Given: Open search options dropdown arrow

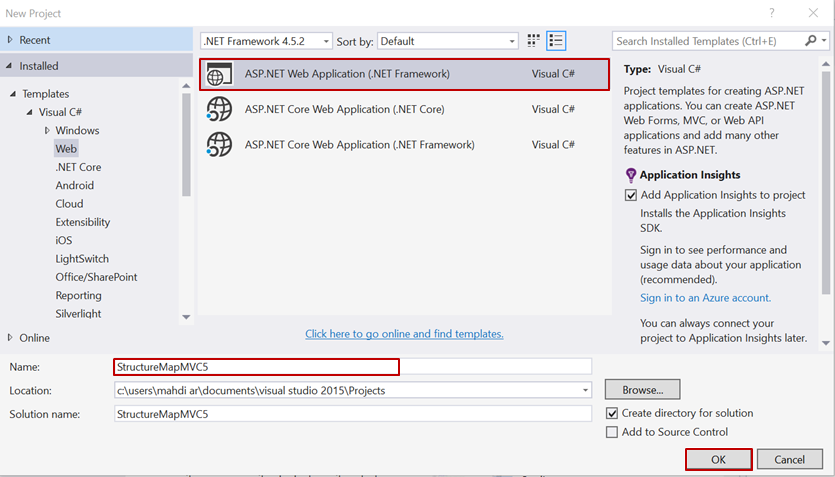Looking at the screenshot, I should point(824,40).
